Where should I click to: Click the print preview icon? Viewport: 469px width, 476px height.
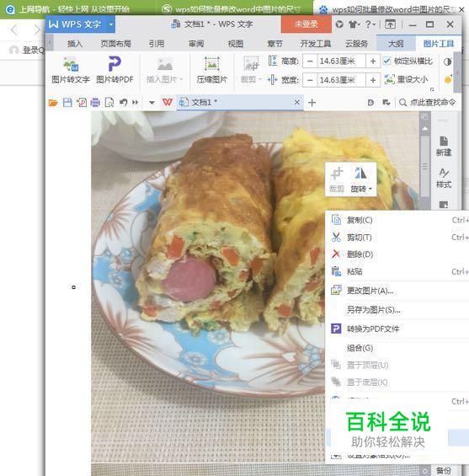[109, 103]
